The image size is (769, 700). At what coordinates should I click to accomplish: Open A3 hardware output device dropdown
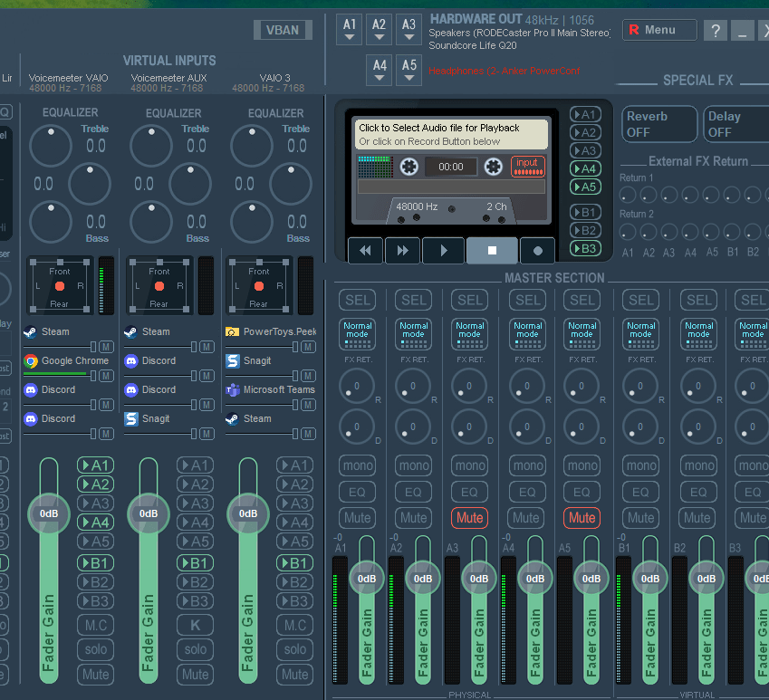409,29
